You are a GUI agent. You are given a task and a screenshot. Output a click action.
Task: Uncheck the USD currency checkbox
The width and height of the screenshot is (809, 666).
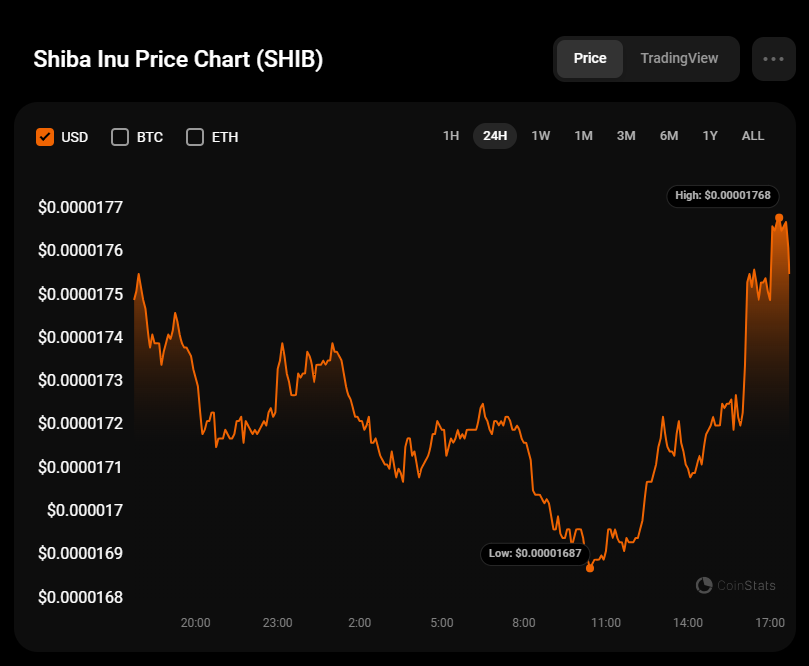point(45,137)
